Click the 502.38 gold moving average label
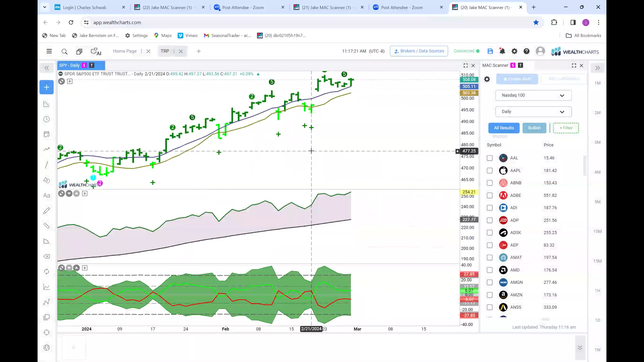The height and width of the screenshot is (362, 644). click(x=469, y=93)
